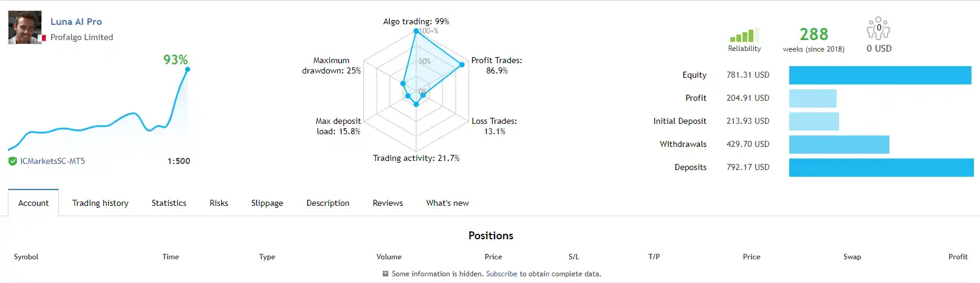Click the Withdrawals bar
This screenshot has height=283, width=980.
pos(838,145)
